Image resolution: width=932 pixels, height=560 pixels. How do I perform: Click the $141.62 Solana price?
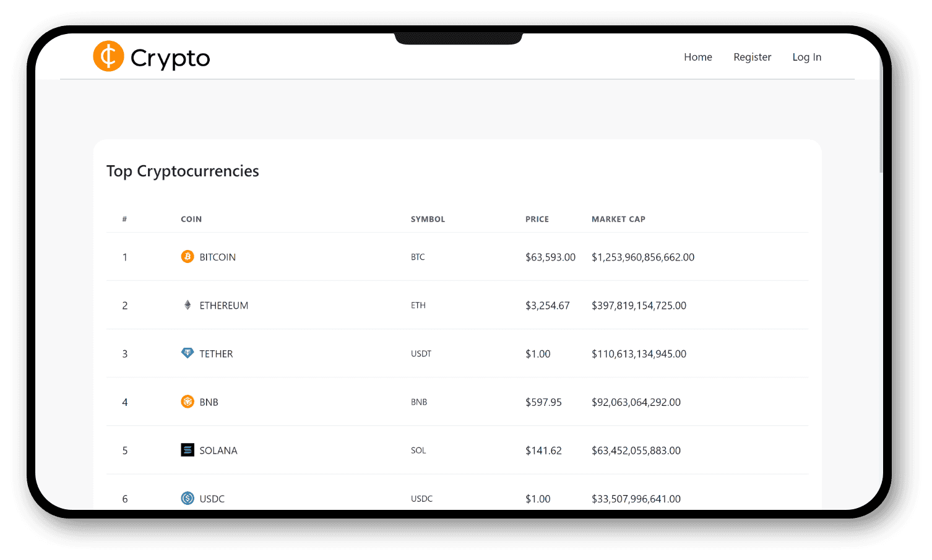(x=543, y=450)
